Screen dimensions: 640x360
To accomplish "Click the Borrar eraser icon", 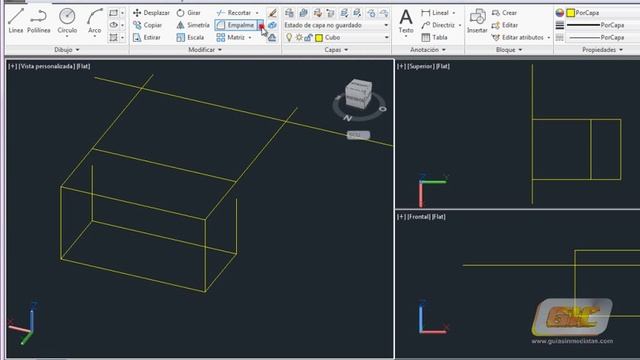I will (273, 13).
